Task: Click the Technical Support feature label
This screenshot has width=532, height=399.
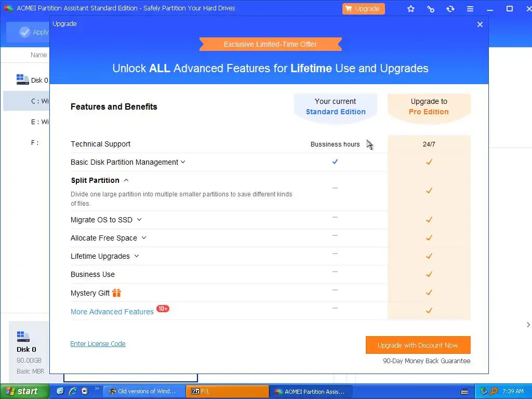Action: [100, 144]
